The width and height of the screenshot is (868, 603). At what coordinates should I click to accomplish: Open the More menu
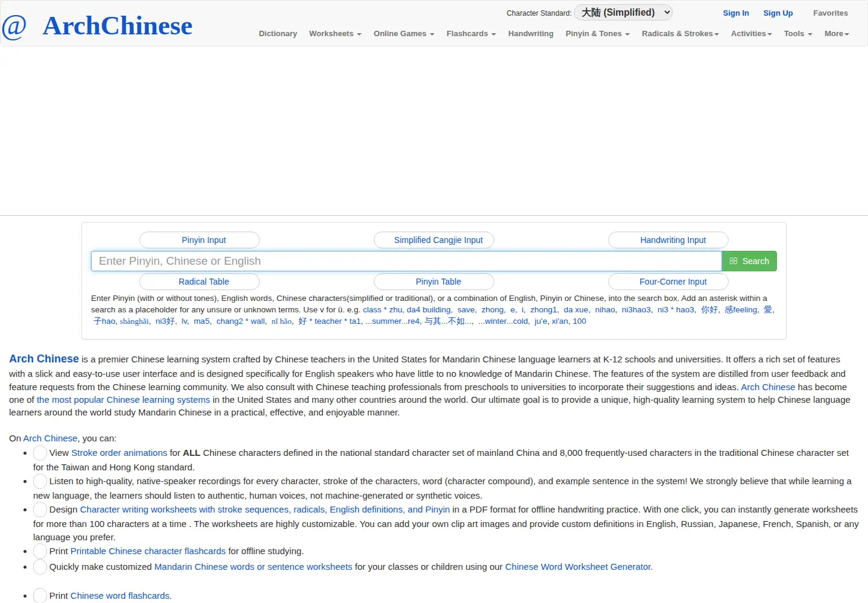[837, 34]
